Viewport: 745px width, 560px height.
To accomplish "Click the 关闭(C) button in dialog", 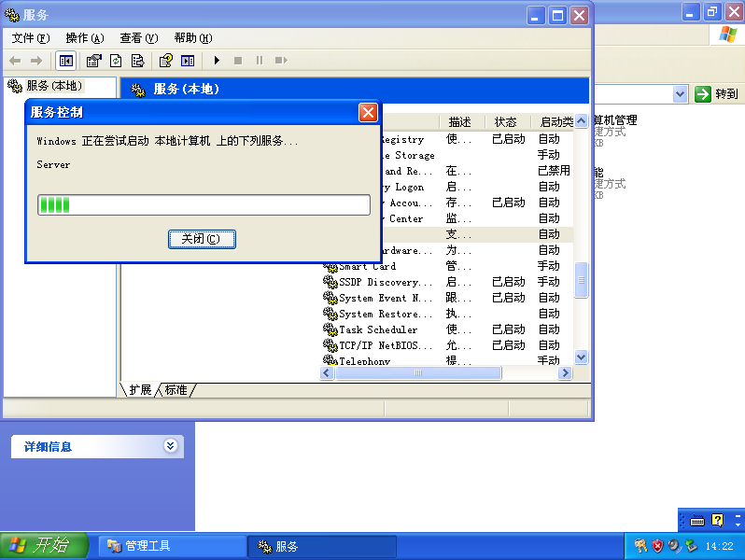I will [202, 239].
